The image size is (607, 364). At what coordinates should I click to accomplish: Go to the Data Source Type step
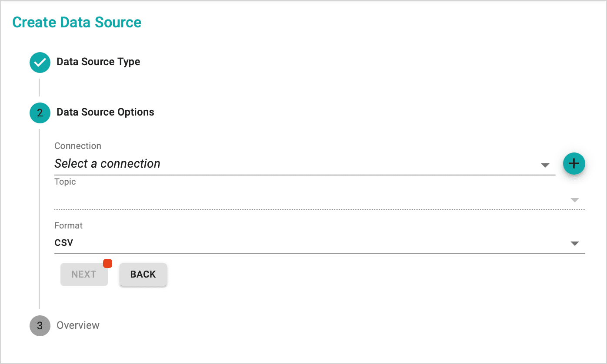(98, 62)
